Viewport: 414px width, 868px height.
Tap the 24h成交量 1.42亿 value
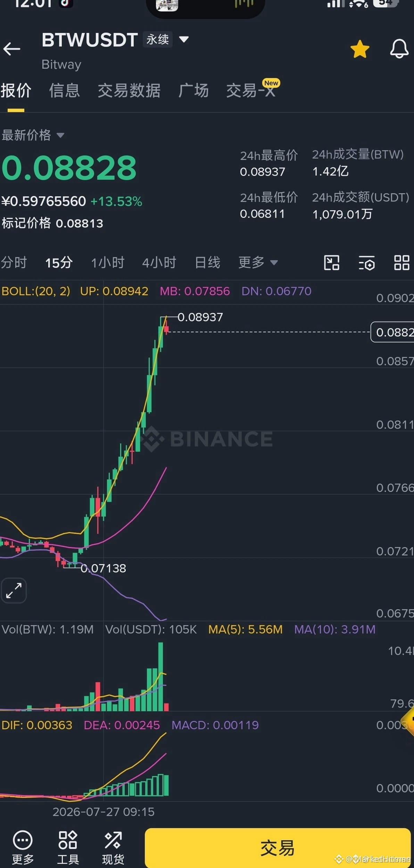[x=330, y=171]
